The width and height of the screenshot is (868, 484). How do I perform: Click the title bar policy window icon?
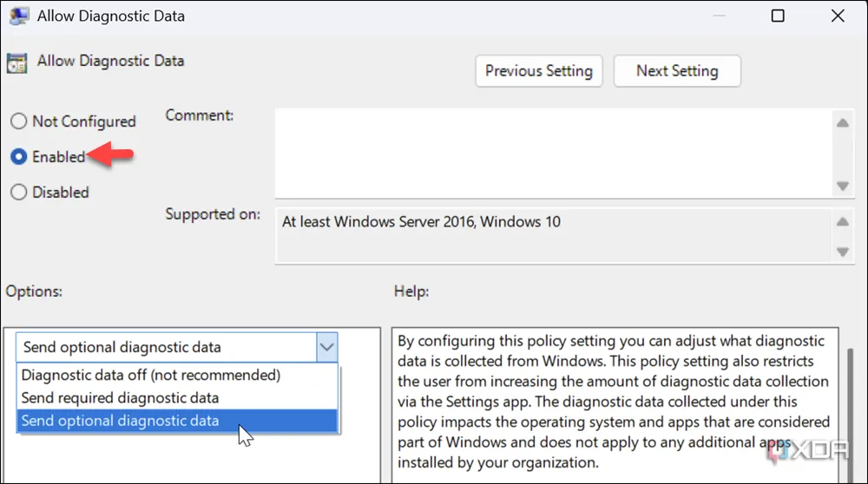pyautogui.click(x=16, y=16)
